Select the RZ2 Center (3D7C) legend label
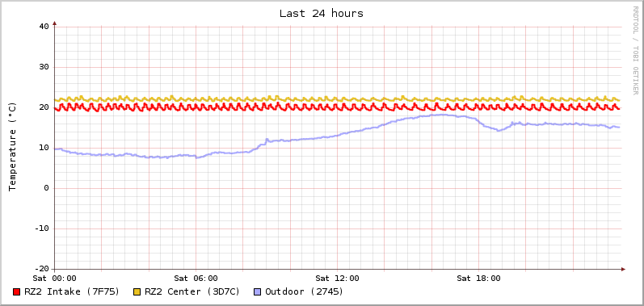This screenshot has width=644, height=306. click(x=192, y=291)
